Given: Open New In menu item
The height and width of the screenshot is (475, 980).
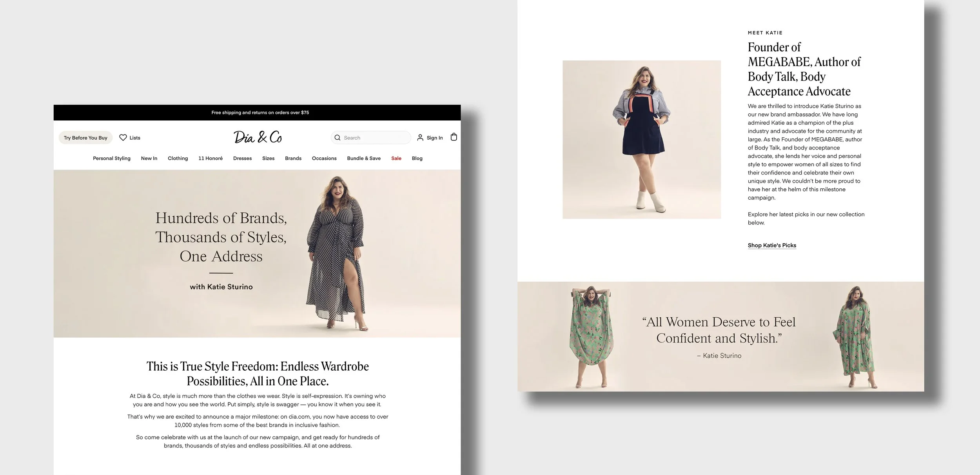Looking at the screenshot, I should click(149, 158).
